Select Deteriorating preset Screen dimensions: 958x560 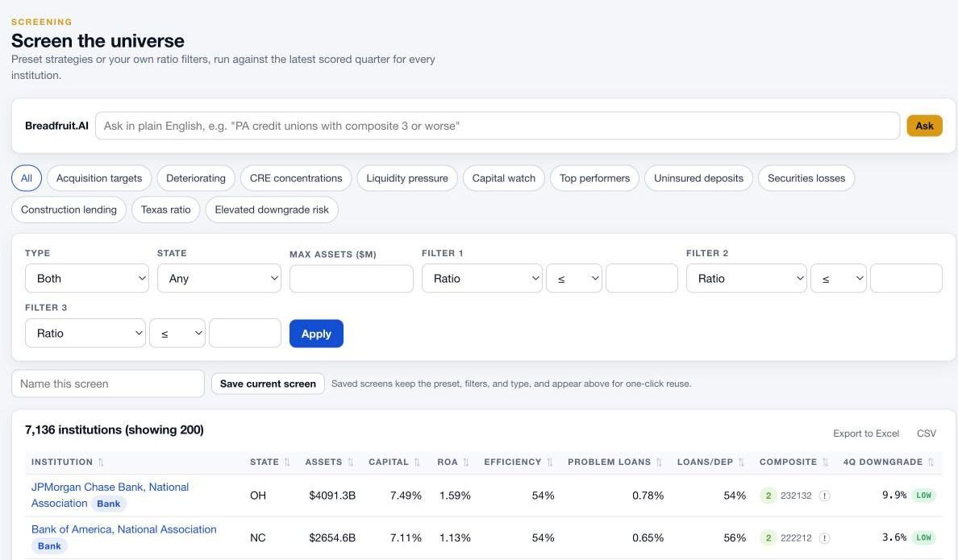[195, 178]
